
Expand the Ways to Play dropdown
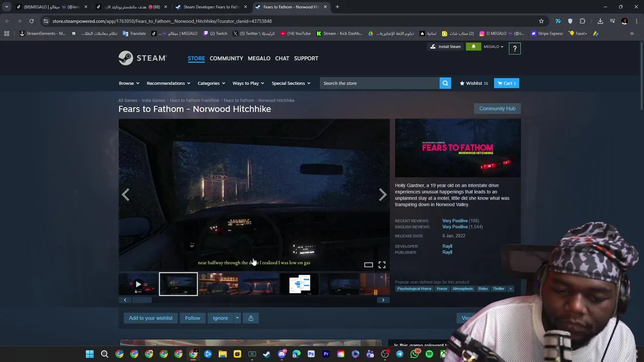pyautogui.click(x=249, y=83)
